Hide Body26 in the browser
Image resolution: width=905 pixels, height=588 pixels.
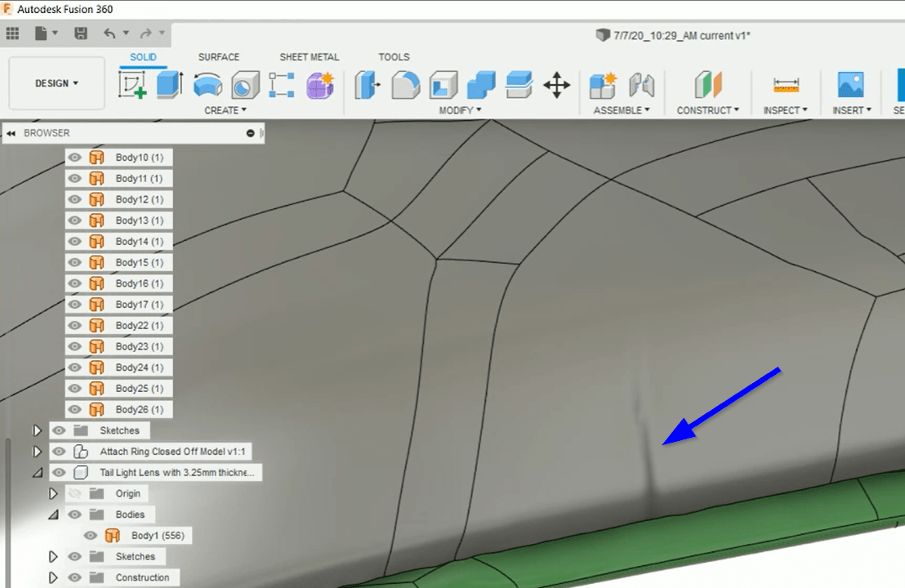pos(74,409)
